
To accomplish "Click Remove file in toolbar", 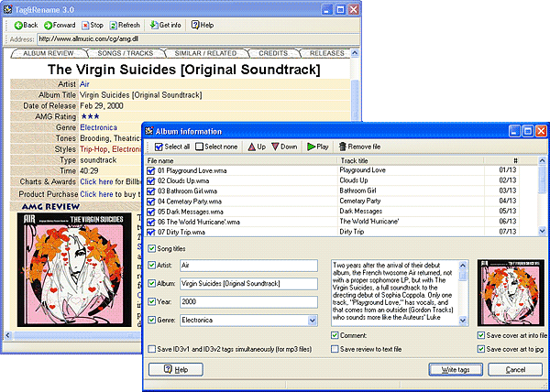I will click(x=359, y=147).
